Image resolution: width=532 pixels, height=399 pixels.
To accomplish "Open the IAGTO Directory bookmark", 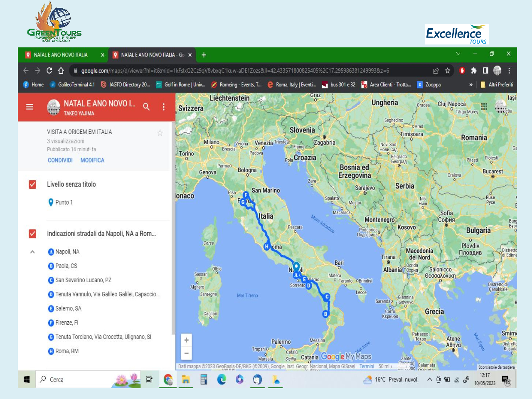I will [x=125, y=85].
